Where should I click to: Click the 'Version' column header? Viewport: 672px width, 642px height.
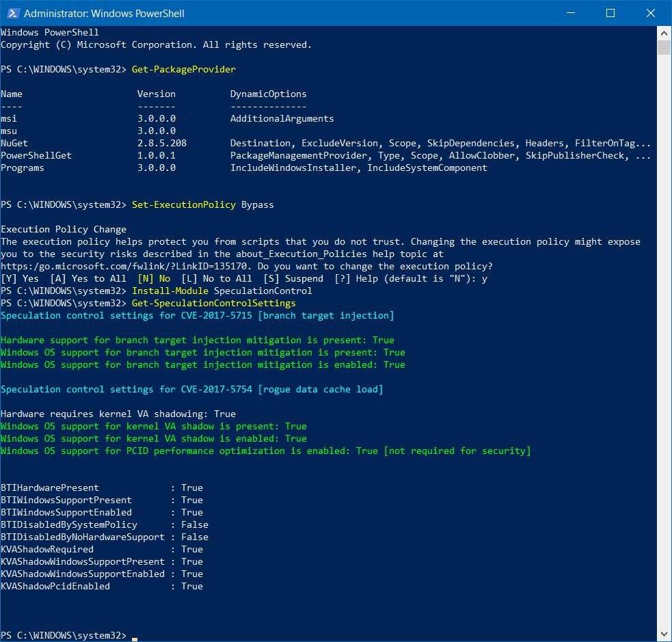pyautogui.click(x=157, y=94)
